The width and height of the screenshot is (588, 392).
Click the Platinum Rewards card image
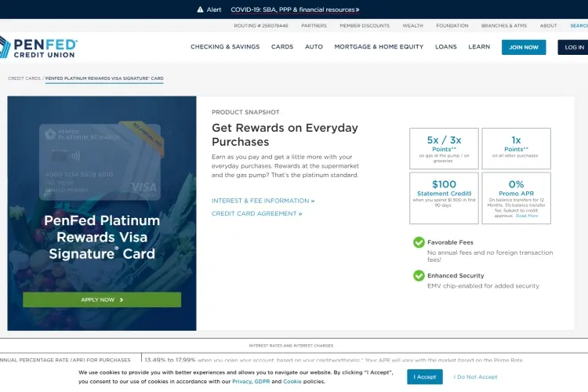(101, 162)
